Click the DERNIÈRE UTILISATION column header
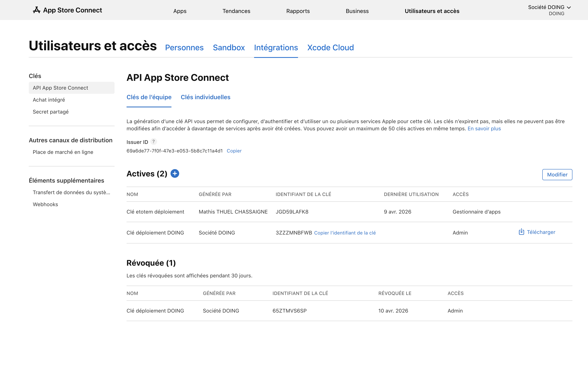 (x=411, y=194)
